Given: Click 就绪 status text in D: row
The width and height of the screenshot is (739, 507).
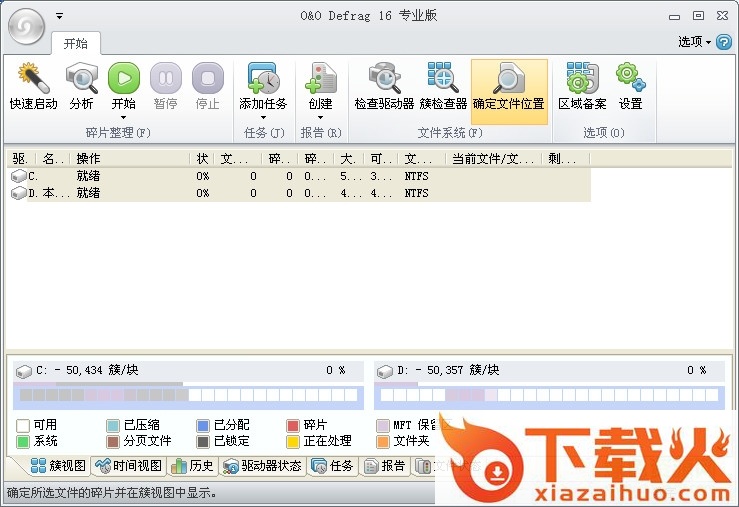Looking at the screenshot, I should 88,193.
